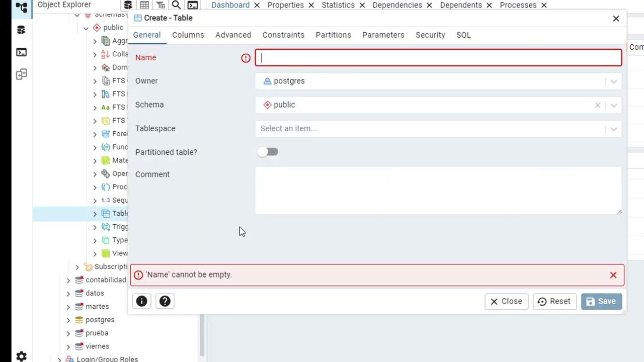The width and height of the screenshot is (644, 362).
Task: Switch to the Parameters tab
Action: [383, 35]
